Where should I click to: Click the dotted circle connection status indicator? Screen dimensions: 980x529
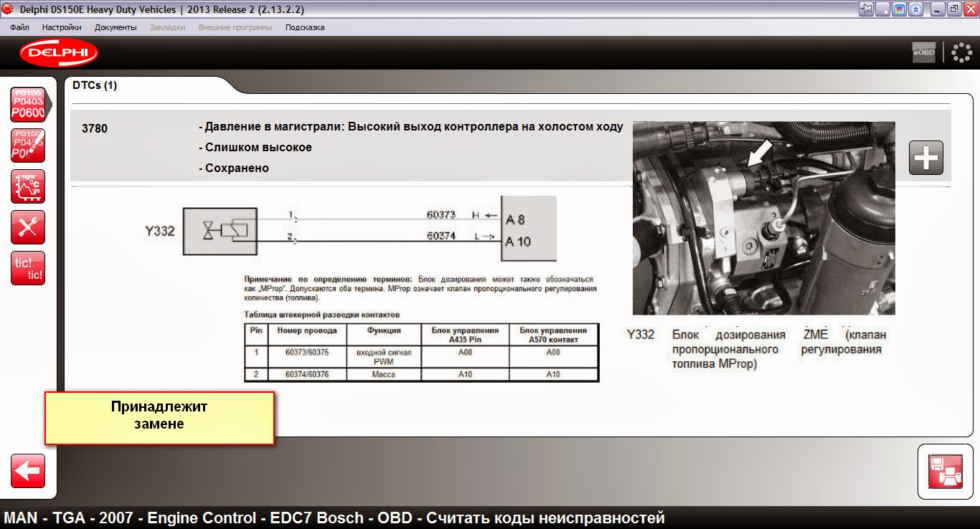click(961, 52)
